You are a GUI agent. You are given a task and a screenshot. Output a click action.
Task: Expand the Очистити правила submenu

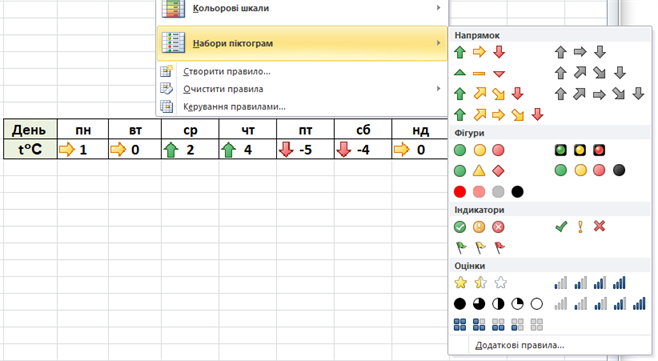pyautogui.click(x=438, y=89)
